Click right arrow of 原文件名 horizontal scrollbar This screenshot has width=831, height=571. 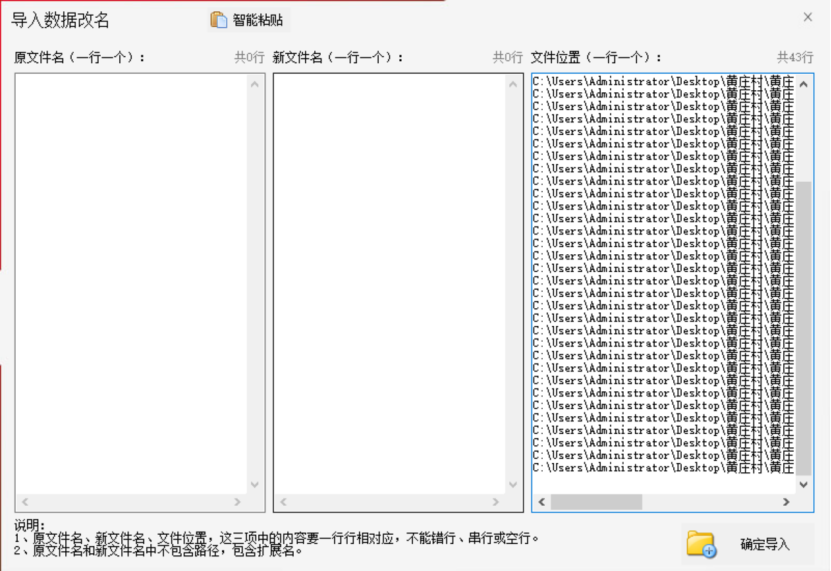(x=238, y=502)
